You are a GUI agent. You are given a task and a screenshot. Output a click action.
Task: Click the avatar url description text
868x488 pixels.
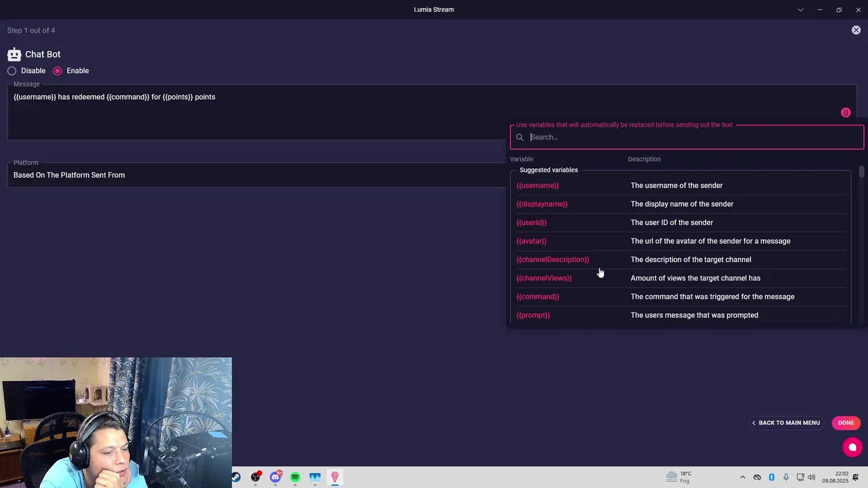click(x=711, y=241)
